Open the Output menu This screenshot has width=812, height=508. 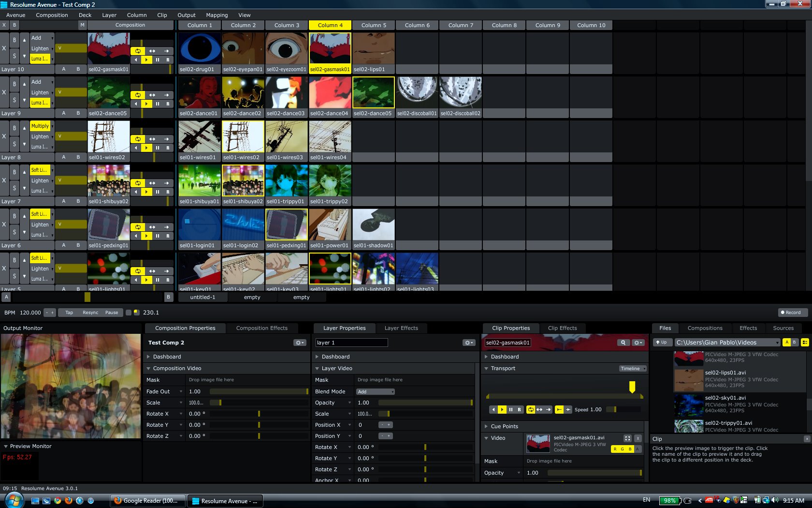(187, 15)
